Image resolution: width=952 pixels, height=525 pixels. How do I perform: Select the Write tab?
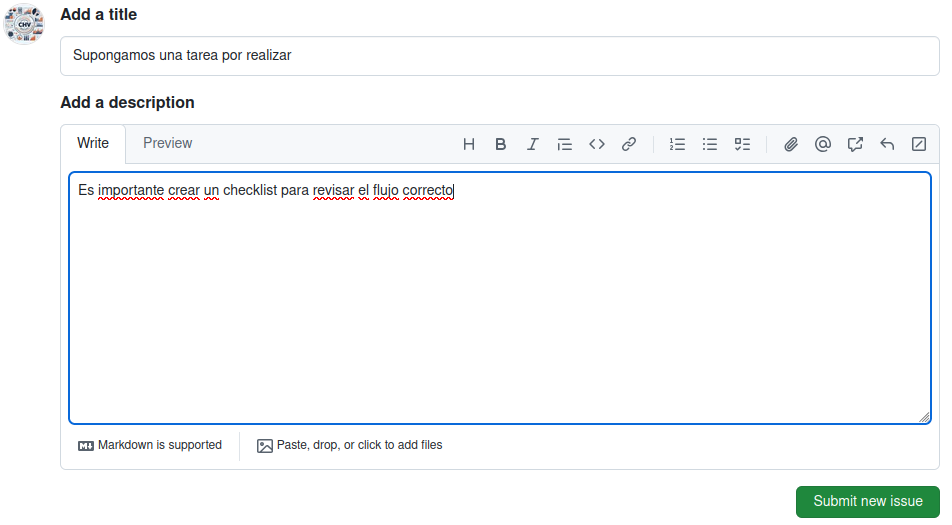tap(93, 143)
